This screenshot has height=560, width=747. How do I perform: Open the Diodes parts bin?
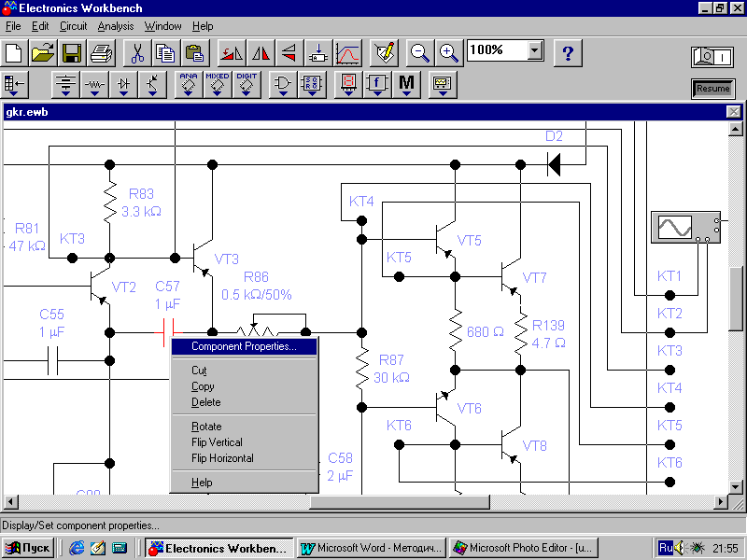point(123,85)
